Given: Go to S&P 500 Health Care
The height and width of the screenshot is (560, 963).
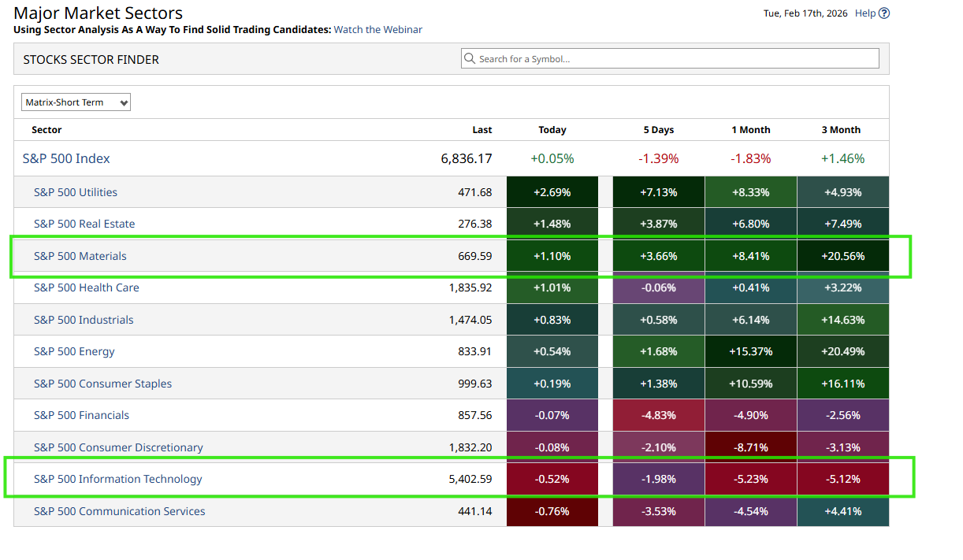Looking at the screenshot, I should pos(86,287).
